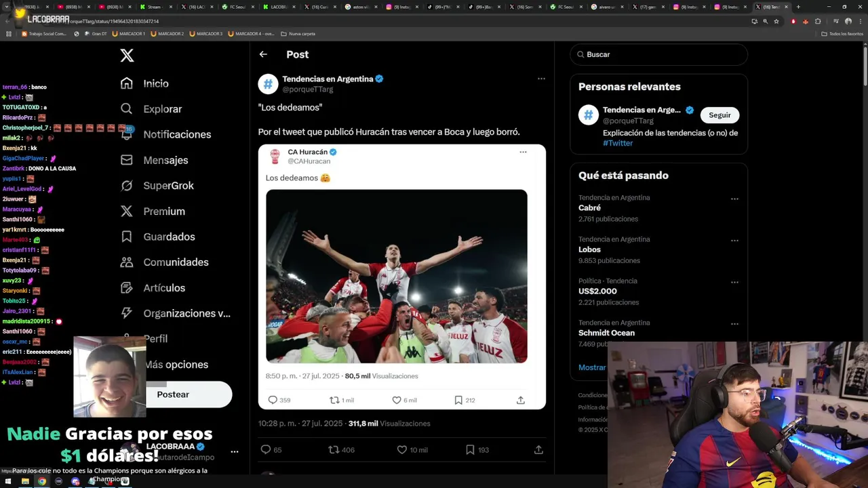
Task: Open Mensajes envelope item
Action: tap(154, 160)
